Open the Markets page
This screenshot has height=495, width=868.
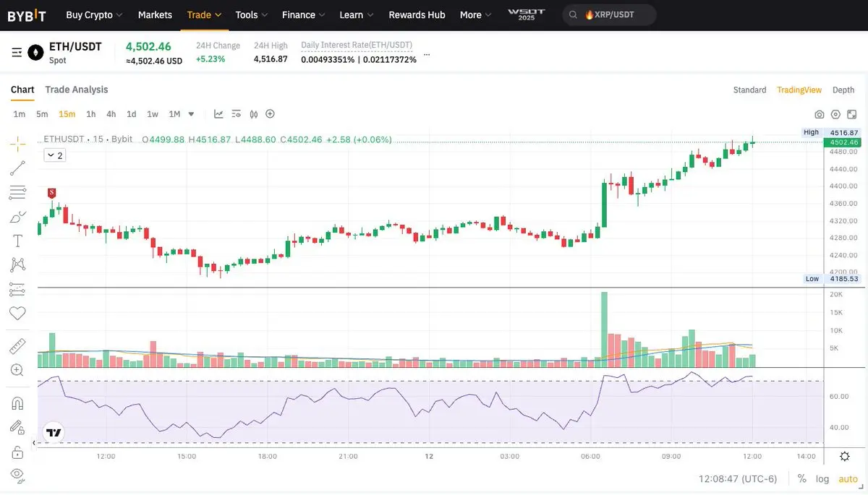[x=155, y=14]
